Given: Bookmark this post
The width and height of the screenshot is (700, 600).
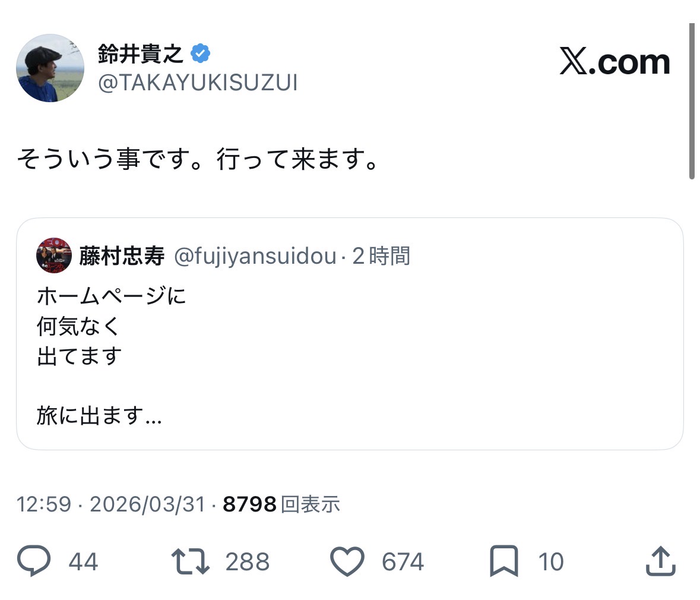Looking at the screenshot, I should click(x=503, y=561).
